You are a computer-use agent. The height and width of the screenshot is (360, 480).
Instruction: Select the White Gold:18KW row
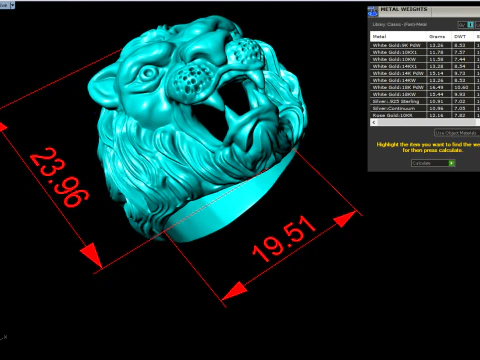[425, 94]
